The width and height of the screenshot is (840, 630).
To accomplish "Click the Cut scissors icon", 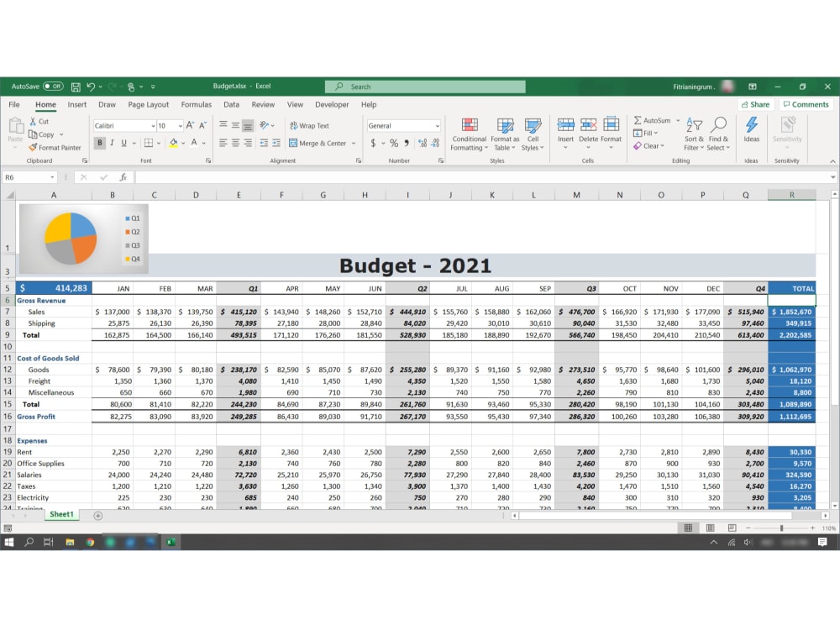I will [x=34, y=122].
